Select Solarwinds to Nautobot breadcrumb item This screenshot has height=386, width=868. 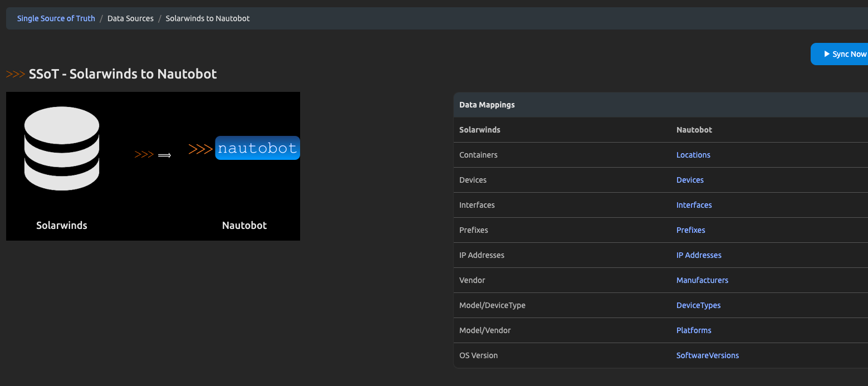tap(208, 18)
